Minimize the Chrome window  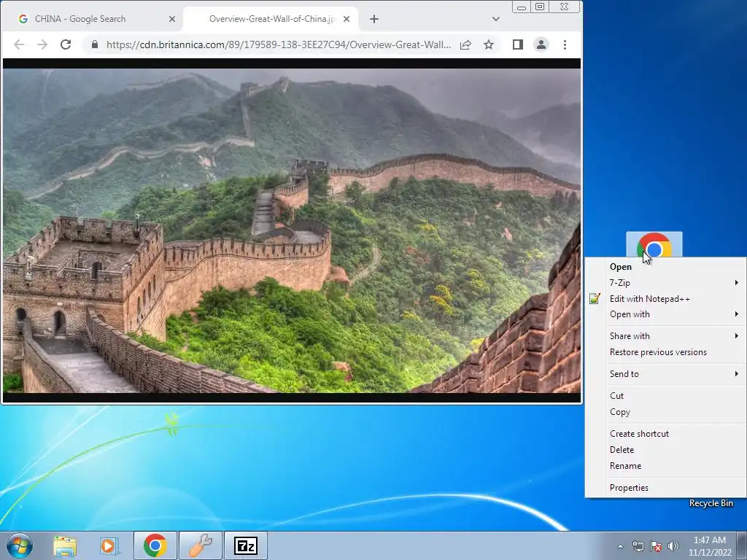(x=522, y=7)
